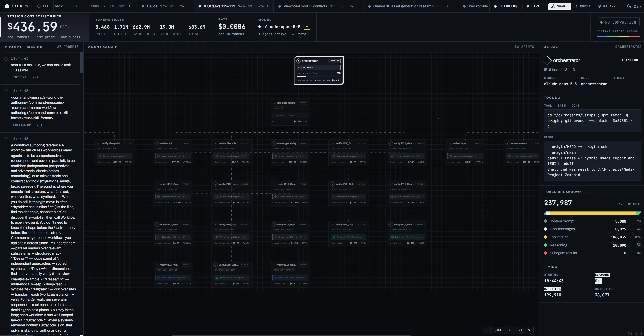Click the r icon on review:lifecycle node
Image resolution: width=644 pixels, height=336 pixels.
tap(216, 143)
